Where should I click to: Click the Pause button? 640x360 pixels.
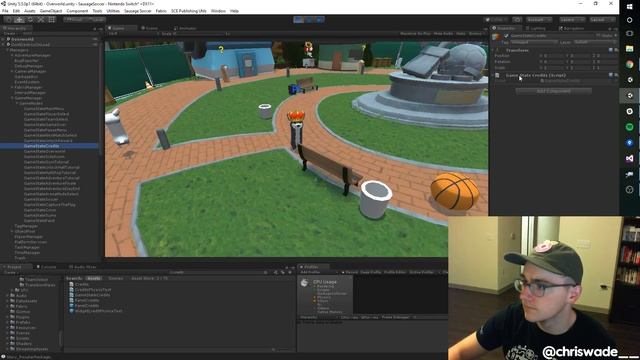[309, 20]
